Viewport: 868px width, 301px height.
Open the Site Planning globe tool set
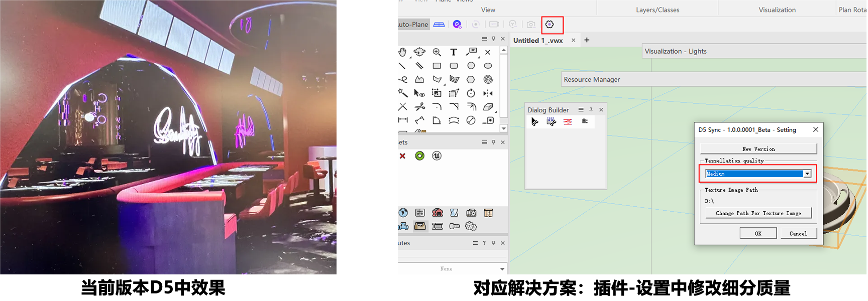(x=403, y=213)
